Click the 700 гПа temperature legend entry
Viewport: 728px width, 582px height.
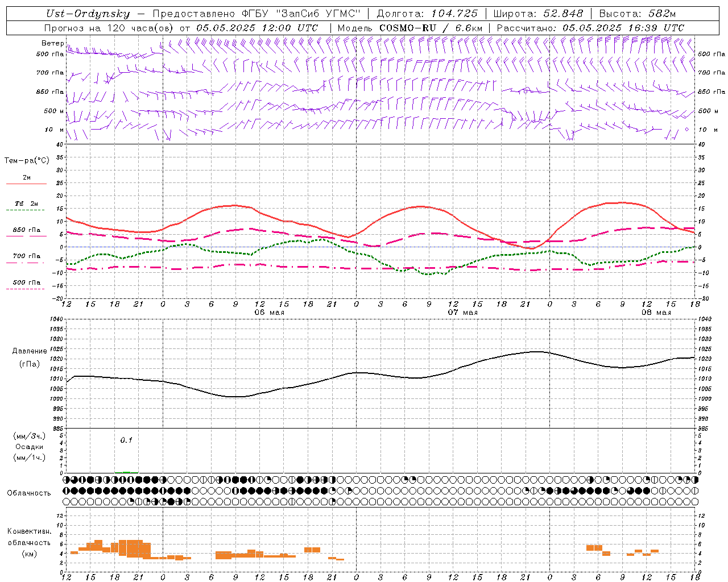pyautogui.click(x=27, y=256)
